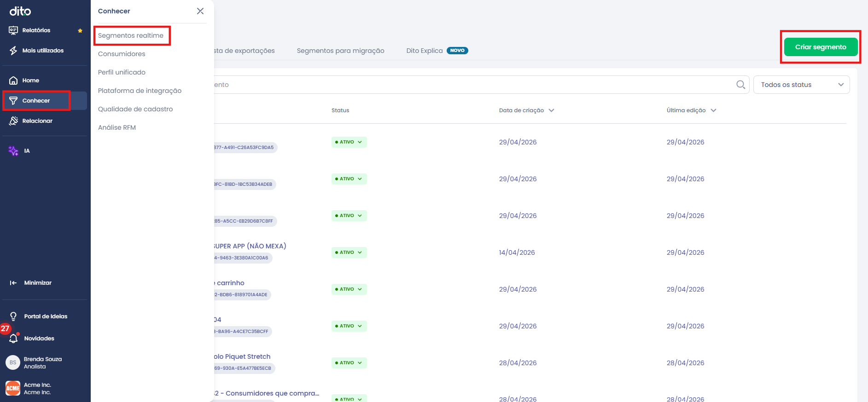Open Portal de ideias lightbulb
The image size is (868, 402).
(x=13, y=316)
